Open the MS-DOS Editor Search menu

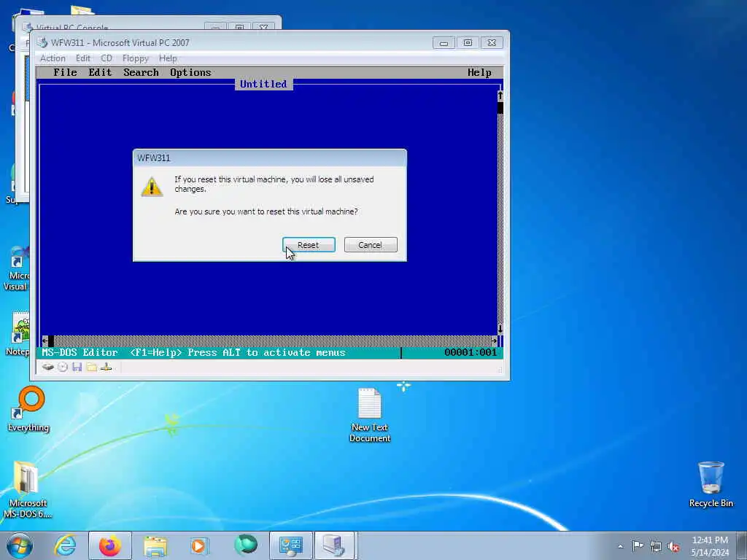pyautogui.click(x=141, y=72)
